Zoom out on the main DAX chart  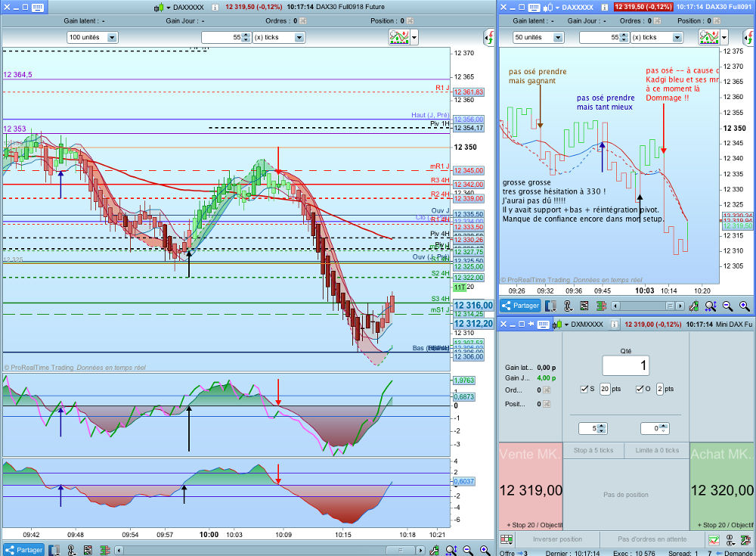(x=468, y=550)
